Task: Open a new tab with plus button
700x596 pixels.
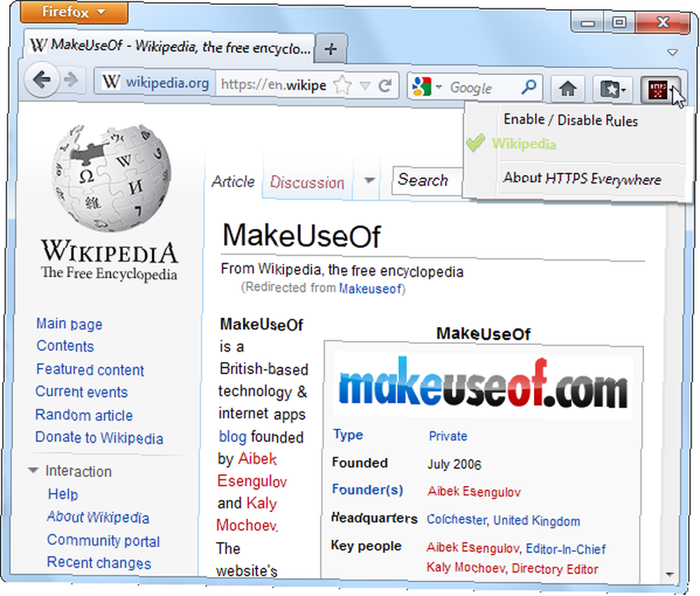Action: pyautogui.click(x=331, y=49)
